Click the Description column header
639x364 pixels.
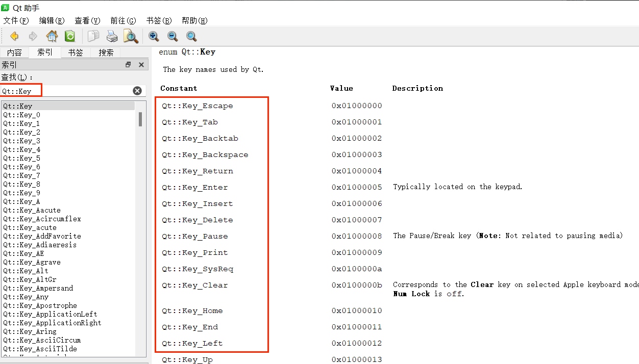coord(417,89)
